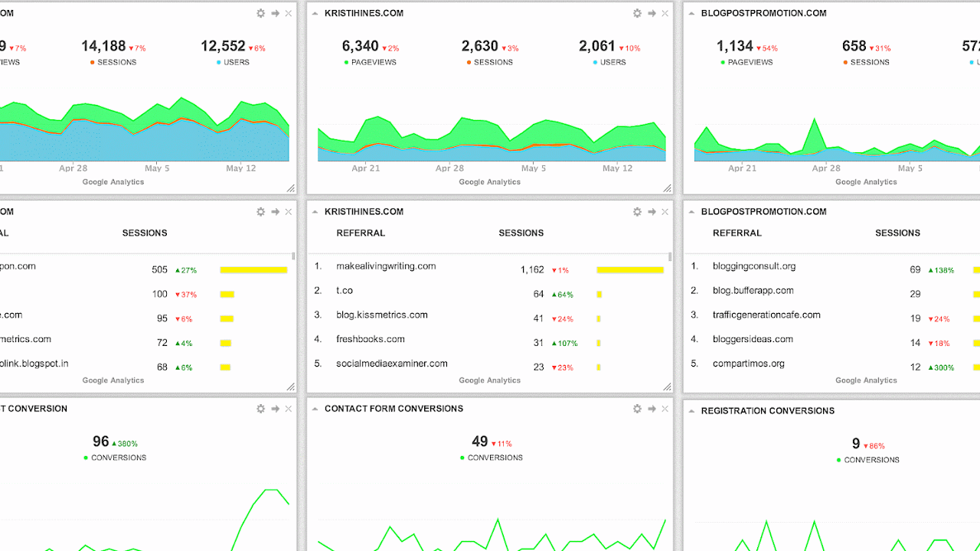
Task: Click the yellow bar beside 1,162 sessions
Action: click(630, 269)
